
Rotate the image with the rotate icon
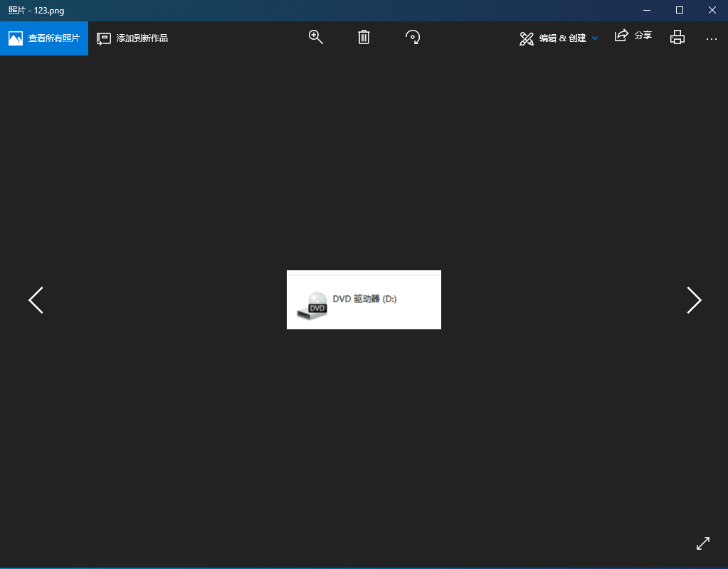point(412,37)
